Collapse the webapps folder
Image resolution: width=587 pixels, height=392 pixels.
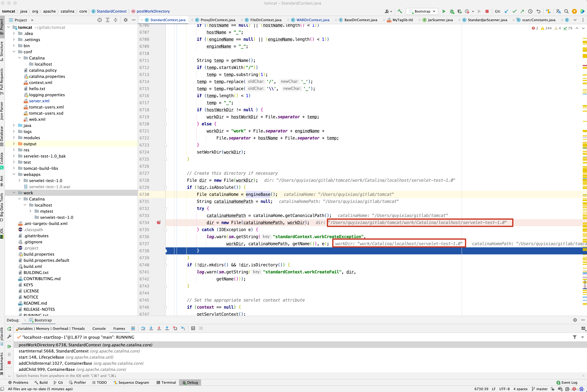(14, 175)
